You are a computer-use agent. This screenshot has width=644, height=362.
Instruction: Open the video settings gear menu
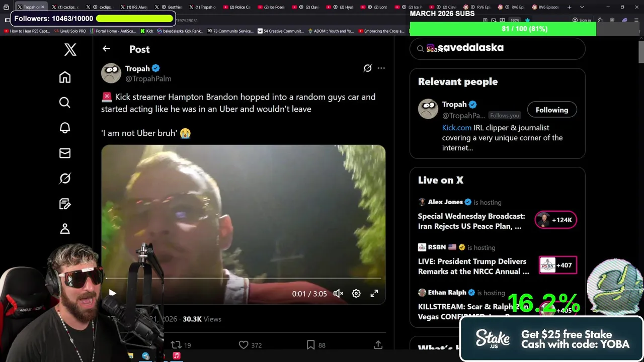356,294
